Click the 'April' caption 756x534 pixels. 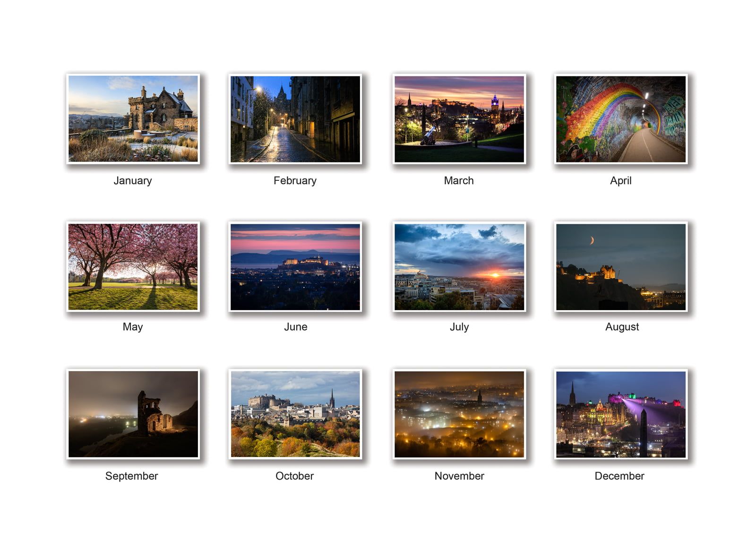coord(621,181)
